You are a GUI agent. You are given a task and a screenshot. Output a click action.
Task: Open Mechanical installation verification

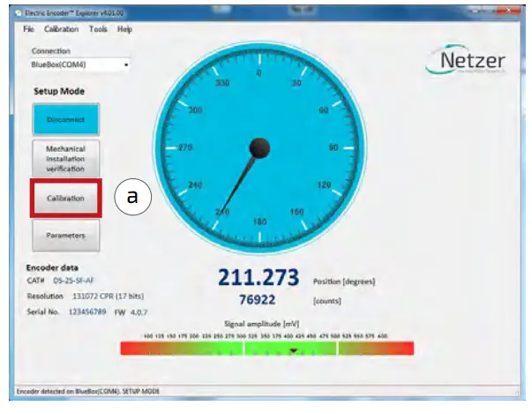pyautogui.click(x=66, y=159)
